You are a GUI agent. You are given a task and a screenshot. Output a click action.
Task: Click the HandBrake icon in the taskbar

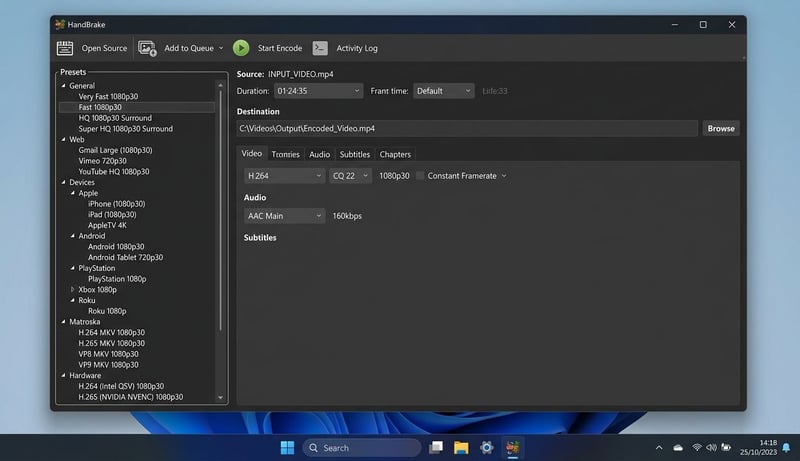point(512,448)
